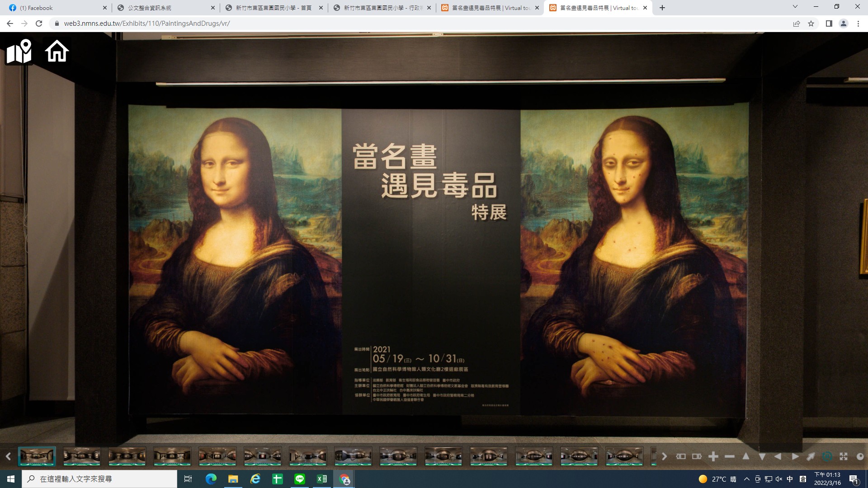
Task: Open Internet Explorer from the taskbar
Action: 255,479
